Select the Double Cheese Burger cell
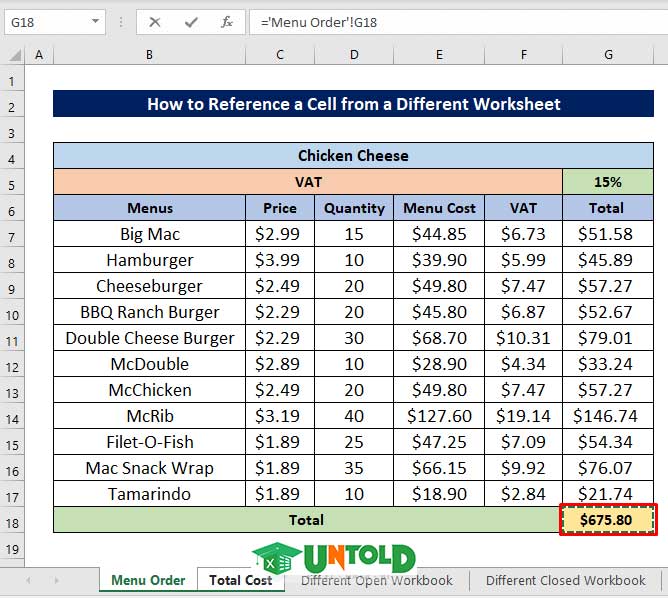This screenshot has width=668, height=598. click(150, 338)
